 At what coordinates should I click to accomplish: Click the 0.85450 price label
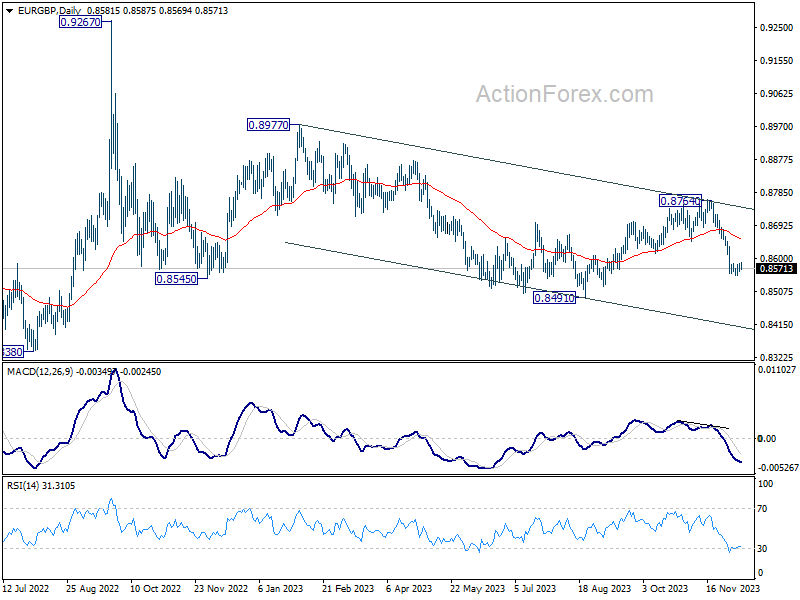point(177,279)
